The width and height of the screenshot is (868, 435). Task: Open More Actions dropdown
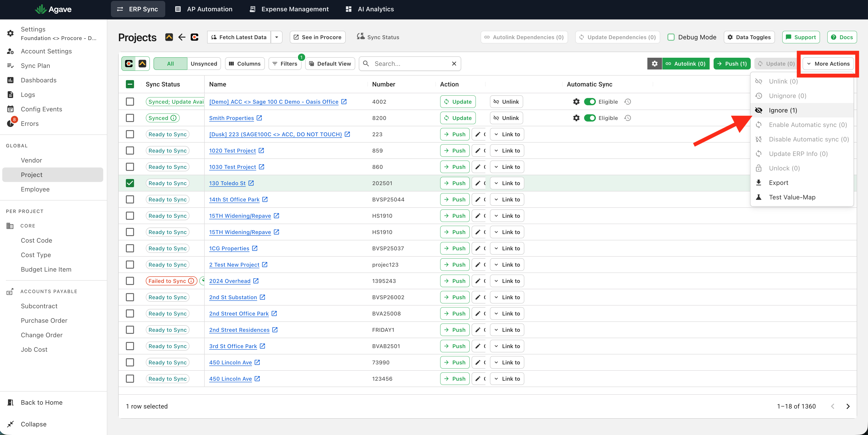coord(828,64)
